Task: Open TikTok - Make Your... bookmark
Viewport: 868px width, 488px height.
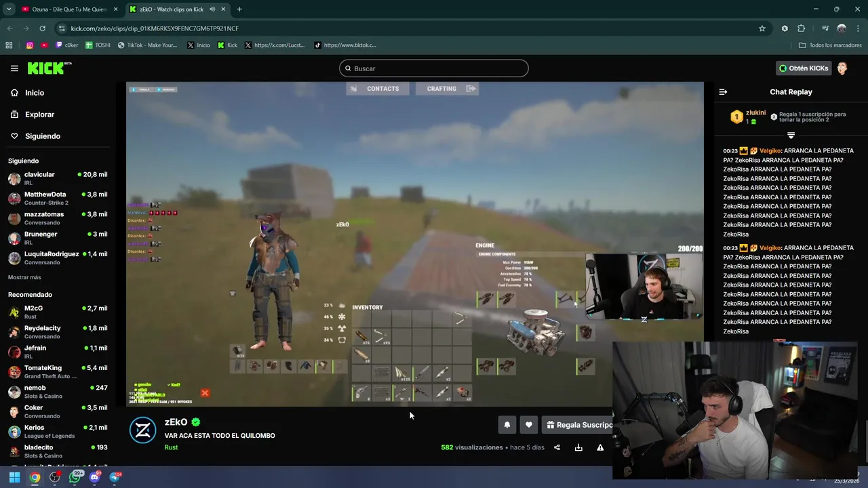Action: (x=147, y=45)
